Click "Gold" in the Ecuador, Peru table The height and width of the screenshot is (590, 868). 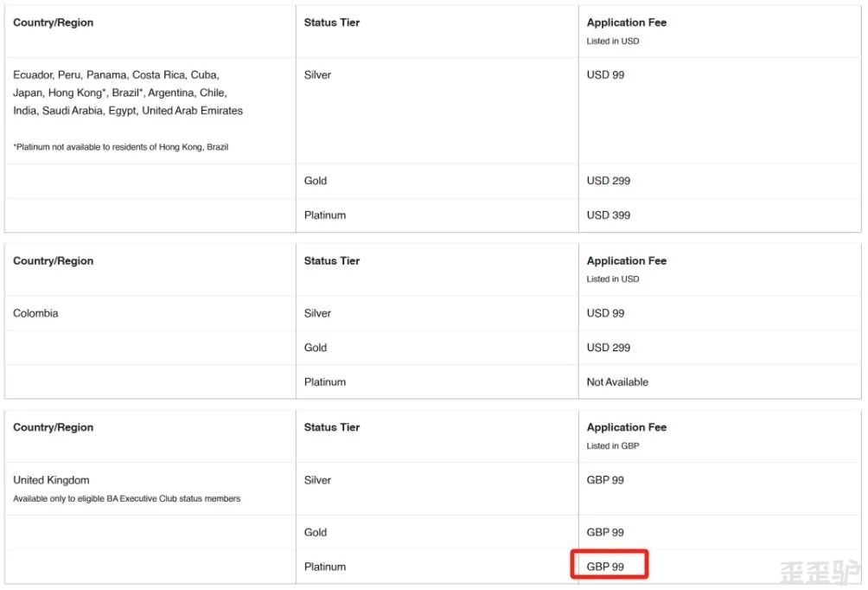tap(316, 181)
